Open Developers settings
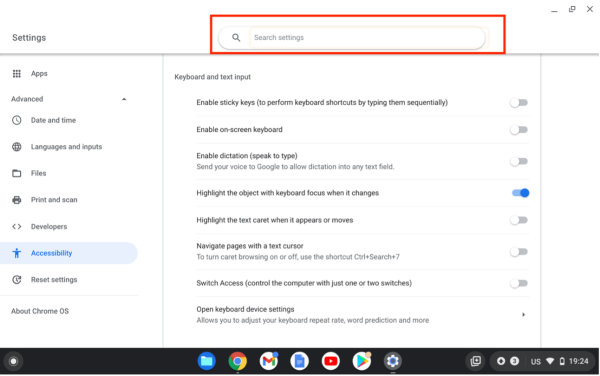This screenshot has width=600, height=376. 49,226
